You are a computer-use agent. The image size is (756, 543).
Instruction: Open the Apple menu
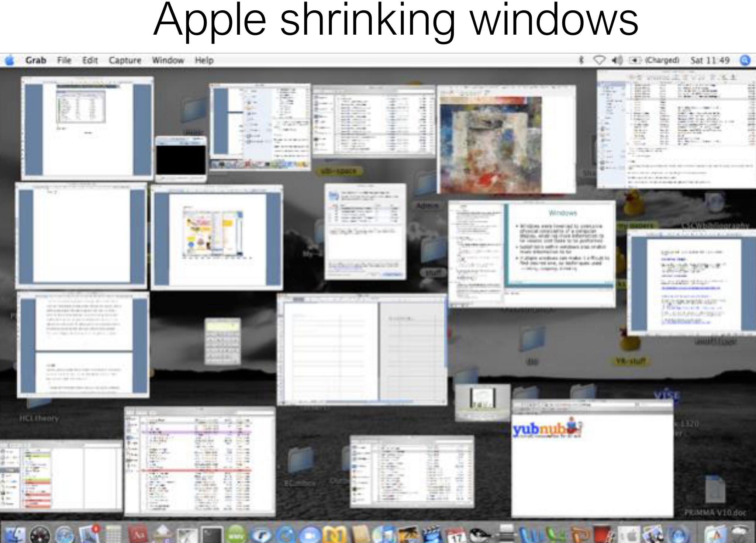(10, 60)
